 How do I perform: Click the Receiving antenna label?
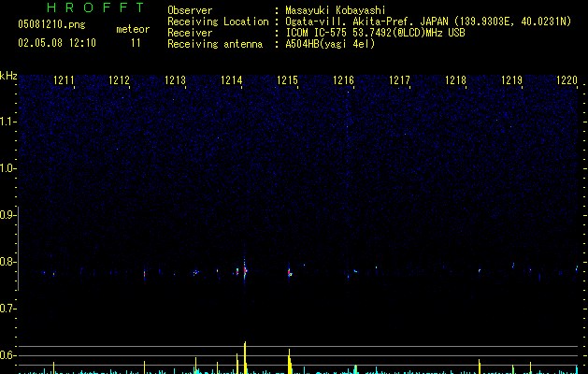click(215, 44)
